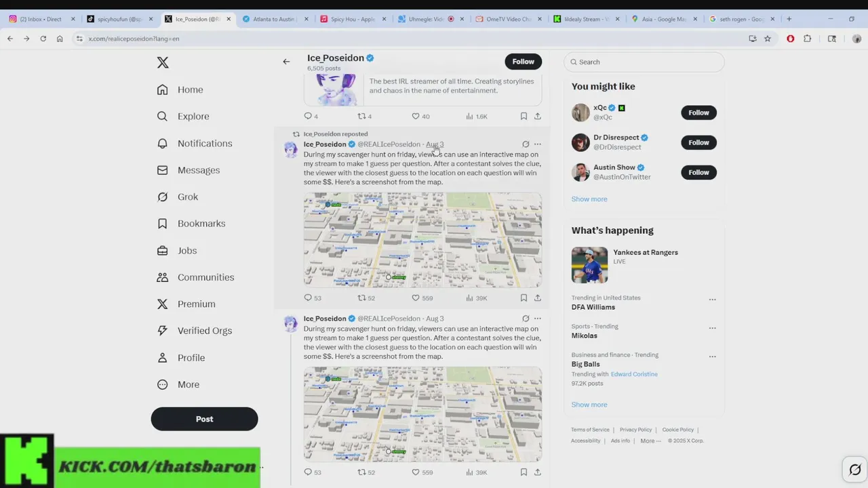This screenshot has width=868, height=488.
Task: Follow xQc in You might like
Action: (x=698, y=113)
